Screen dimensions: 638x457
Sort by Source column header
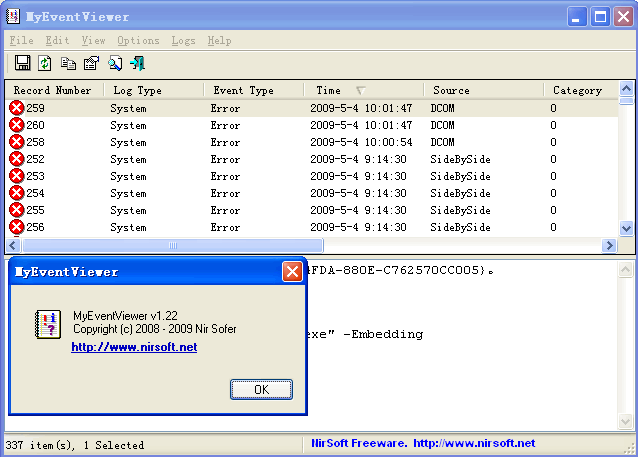pyautogui.click(x=484, y=90)
